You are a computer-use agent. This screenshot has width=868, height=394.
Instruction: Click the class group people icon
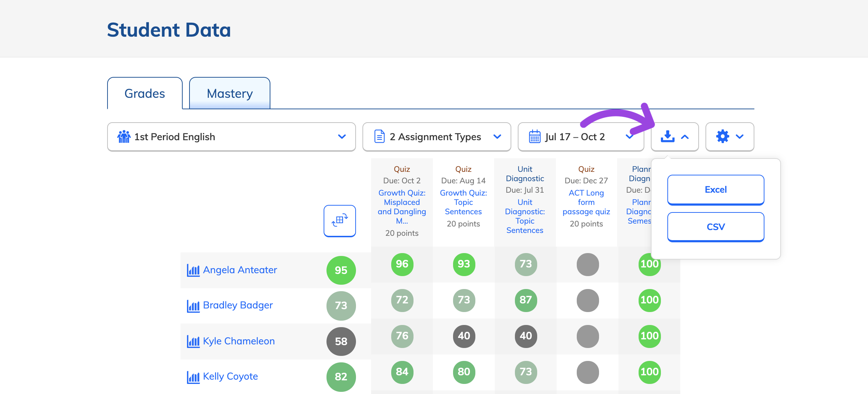[124, 137]
